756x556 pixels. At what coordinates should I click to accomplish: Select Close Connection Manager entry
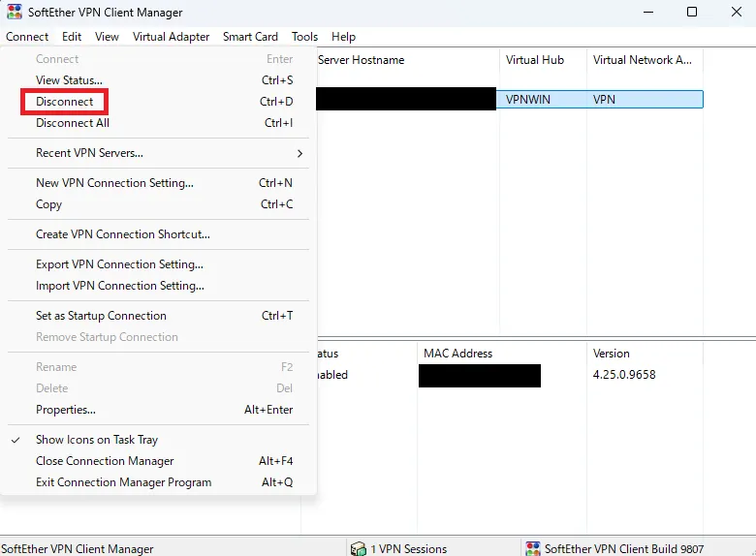pyautogui.click(x=159, y=461)
